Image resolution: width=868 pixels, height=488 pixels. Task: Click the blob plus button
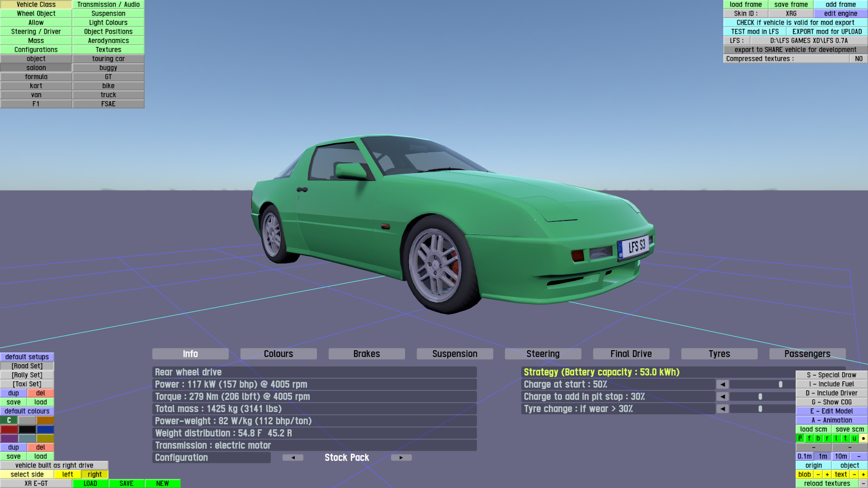coord(827,474)
